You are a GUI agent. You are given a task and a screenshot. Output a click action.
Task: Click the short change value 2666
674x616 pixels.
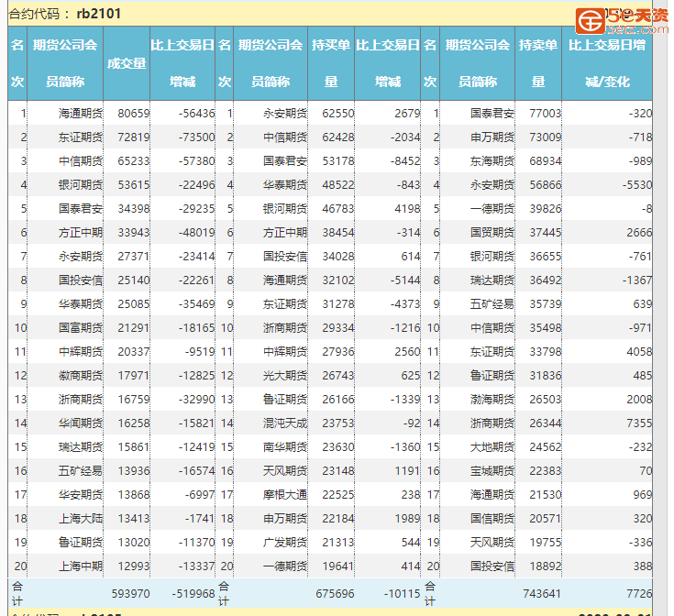point(640,233)
